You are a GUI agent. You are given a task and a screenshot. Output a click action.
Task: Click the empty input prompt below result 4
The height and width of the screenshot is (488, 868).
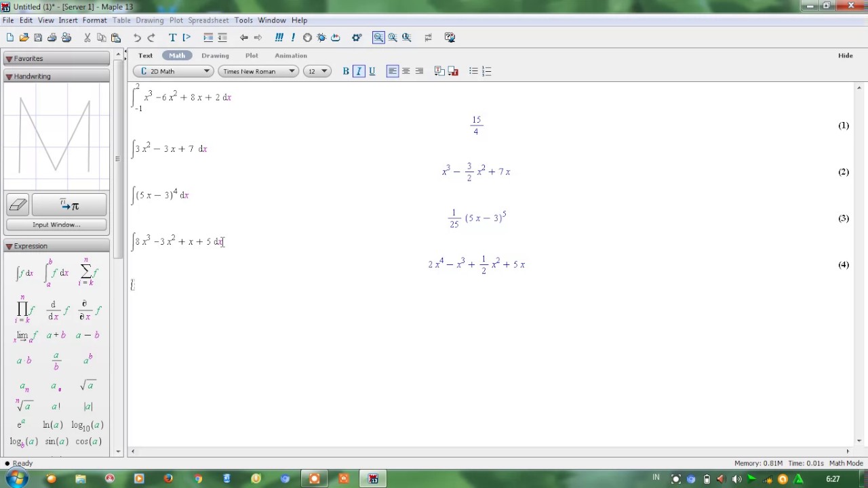tap(133, 285)
